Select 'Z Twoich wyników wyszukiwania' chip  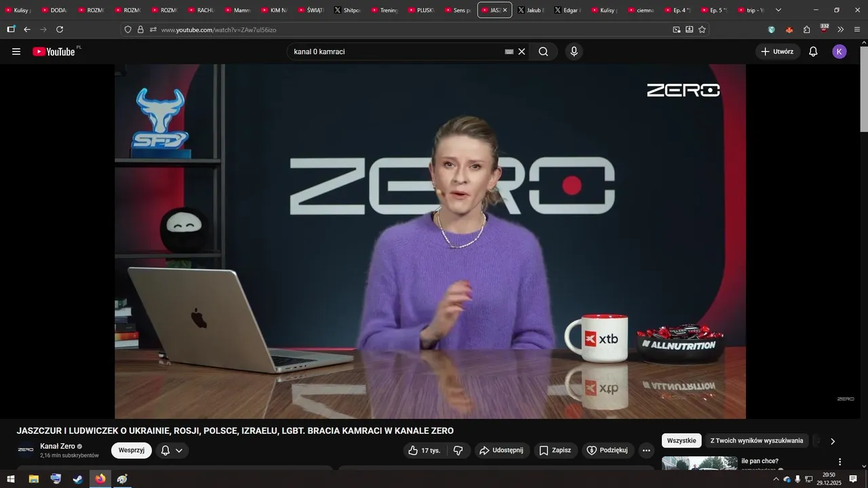pyautogui.click(x=757, y=441)
